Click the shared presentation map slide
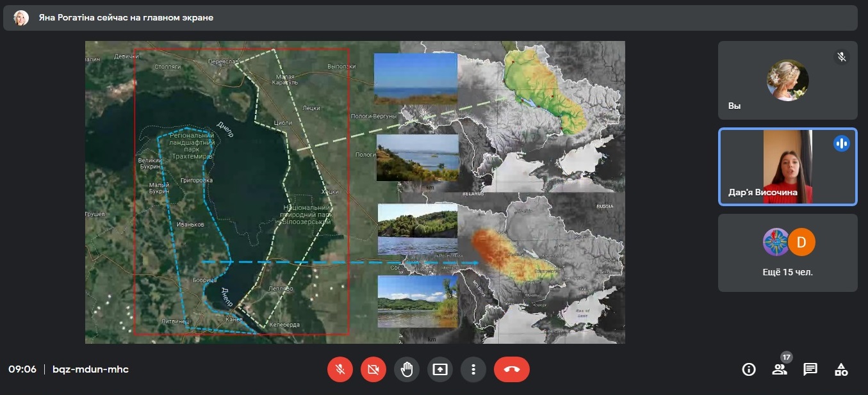 coord(355,192)
